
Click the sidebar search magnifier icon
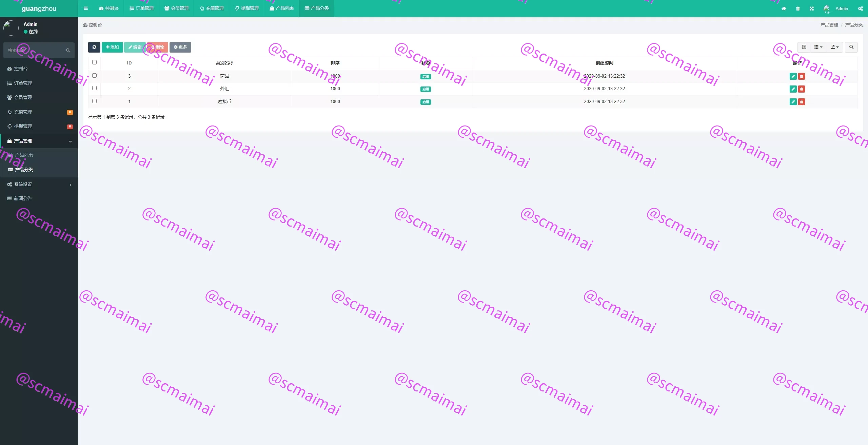(x=68, y=50)
